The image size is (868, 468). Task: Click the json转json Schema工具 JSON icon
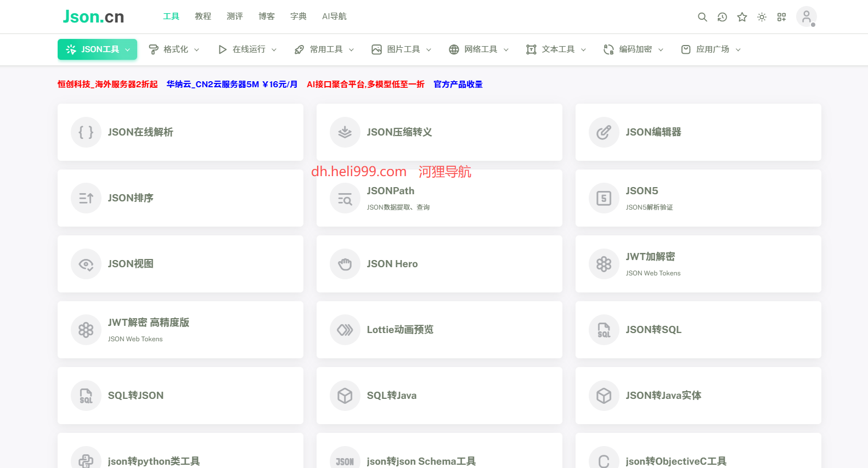tap(345, 458)
